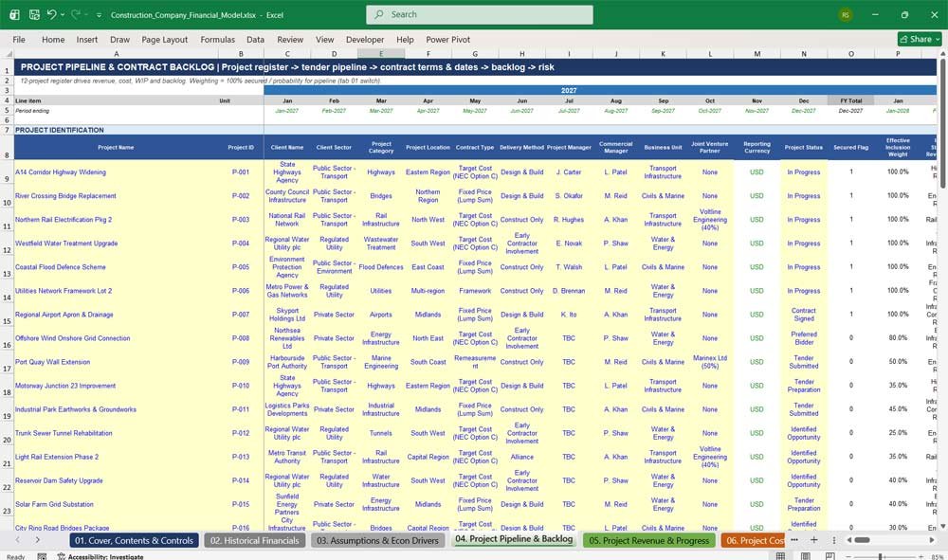Open sheet 06. Project Cost tab
The width and height of the screenshot is (948, 560).
click(x=754, y=541)
